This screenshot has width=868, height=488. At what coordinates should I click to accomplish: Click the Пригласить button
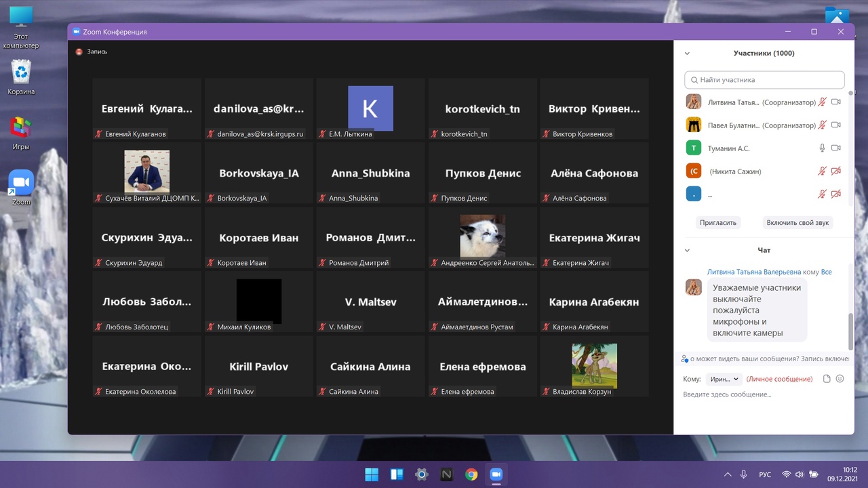(718, 222)
